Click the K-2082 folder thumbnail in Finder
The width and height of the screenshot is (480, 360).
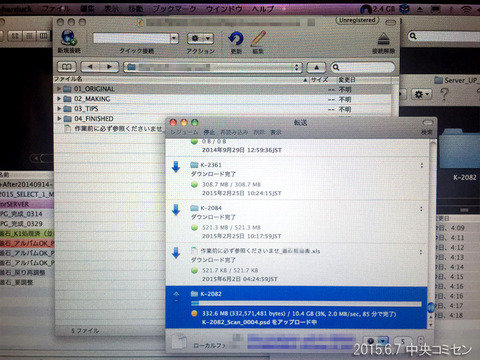click(x=461, y=150)
